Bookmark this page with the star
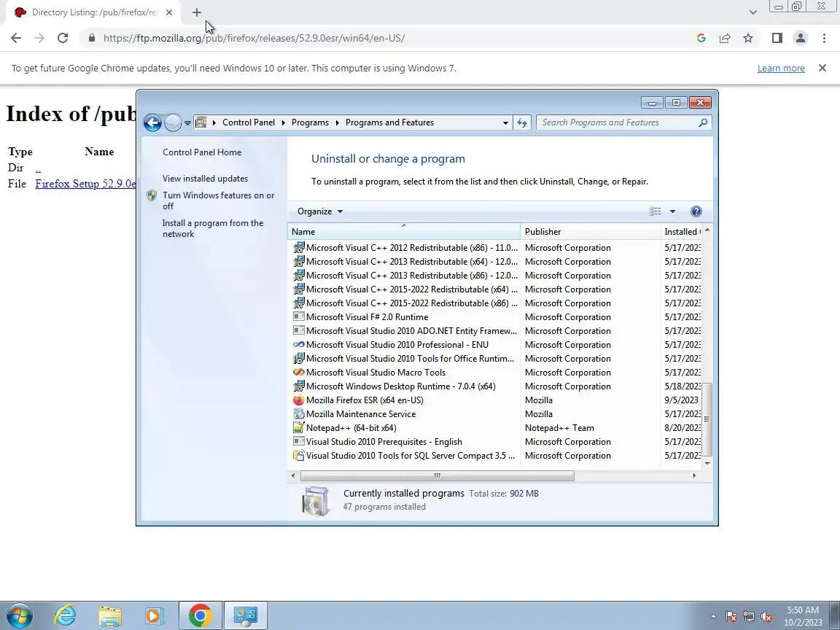840x630 pixels. pos(748,38)
